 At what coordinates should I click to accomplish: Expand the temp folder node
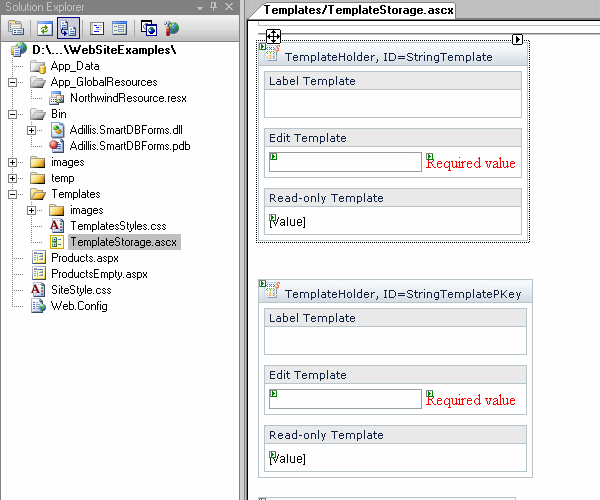click(x=12, y=179)
